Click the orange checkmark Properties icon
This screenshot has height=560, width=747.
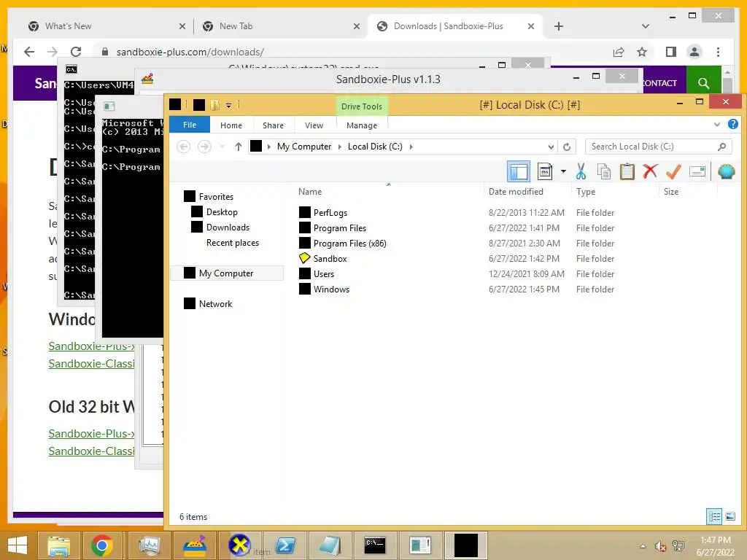(x=673, y=171)
